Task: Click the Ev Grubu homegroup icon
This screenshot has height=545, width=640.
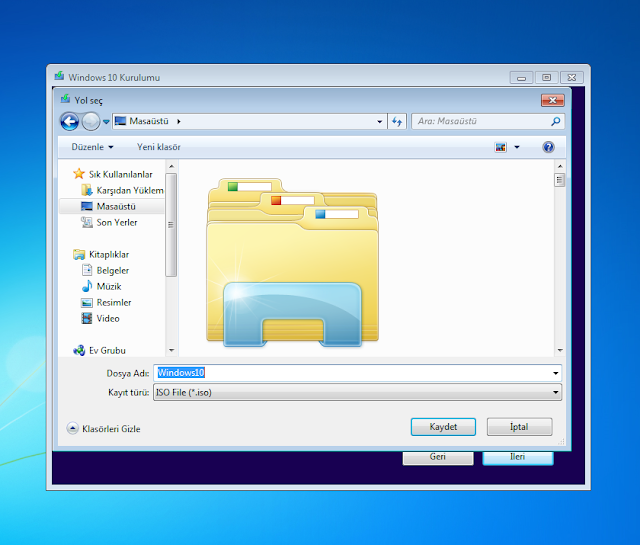Action: click(79, 350)
